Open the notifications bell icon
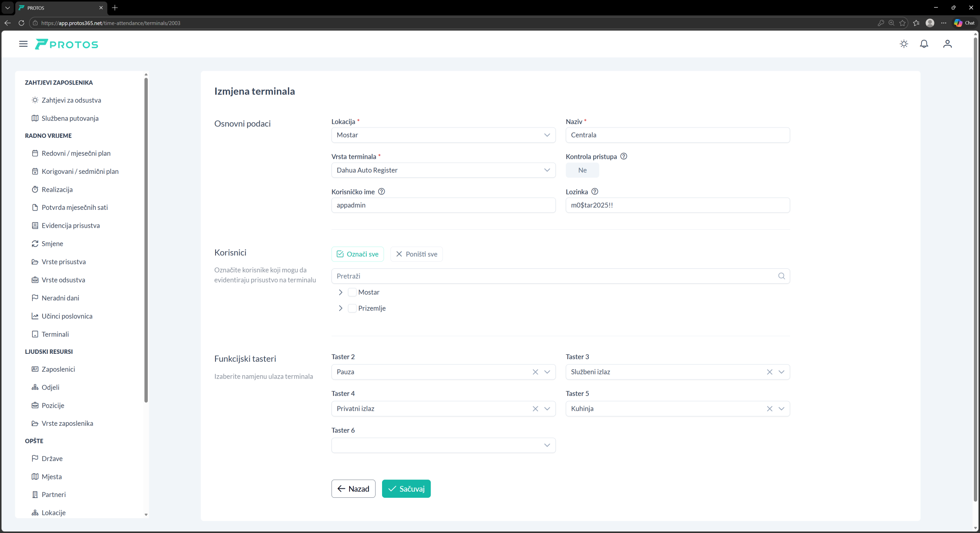The image size is (980, 533). [x=924, y=44]
